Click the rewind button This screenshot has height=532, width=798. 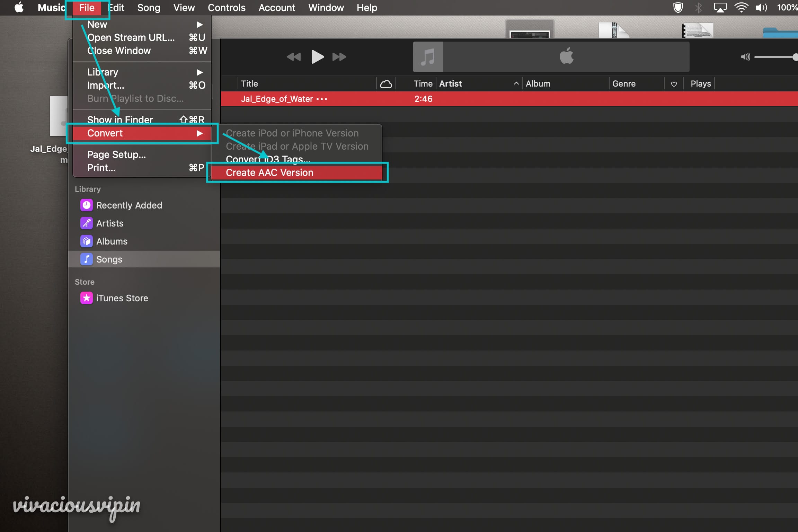[x=294, y=57]
